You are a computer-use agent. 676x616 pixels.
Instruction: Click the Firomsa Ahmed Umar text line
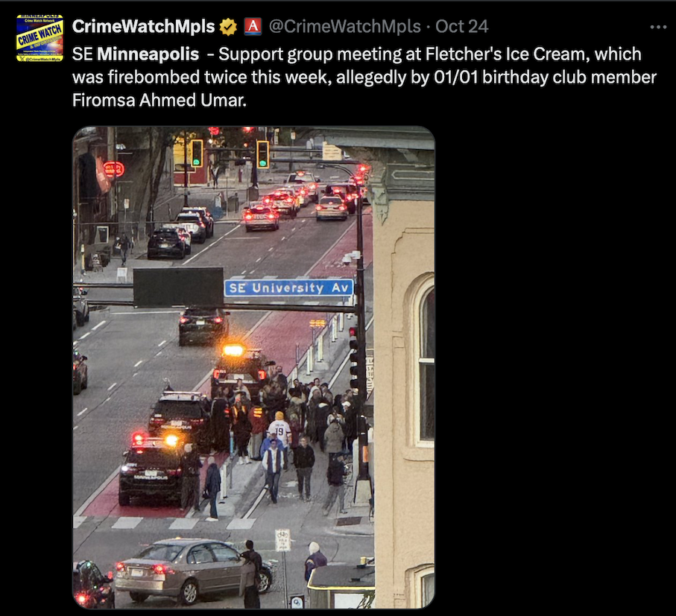[x=159, y=100]
